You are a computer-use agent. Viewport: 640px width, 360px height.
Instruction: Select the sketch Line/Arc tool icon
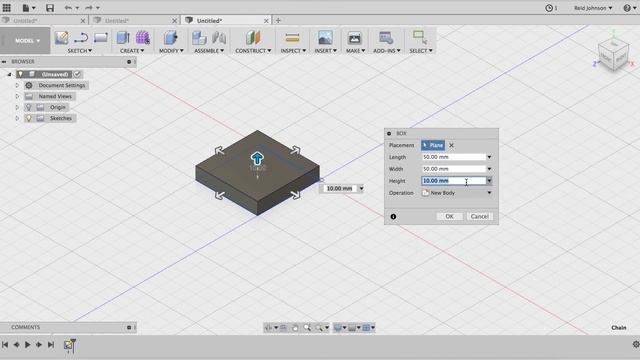(x=81, y=38)
